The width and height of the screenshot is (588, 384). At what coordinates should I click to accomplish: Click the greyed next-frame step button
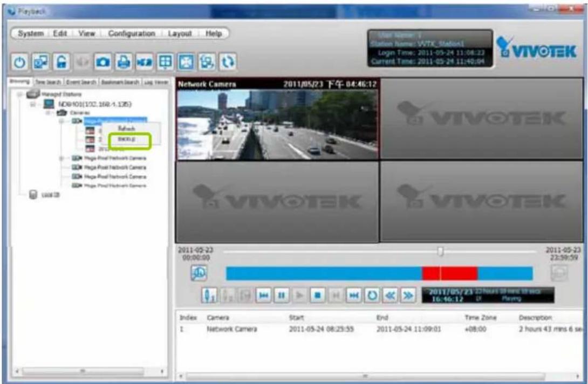pyautogui.click(x=336, y=296)
